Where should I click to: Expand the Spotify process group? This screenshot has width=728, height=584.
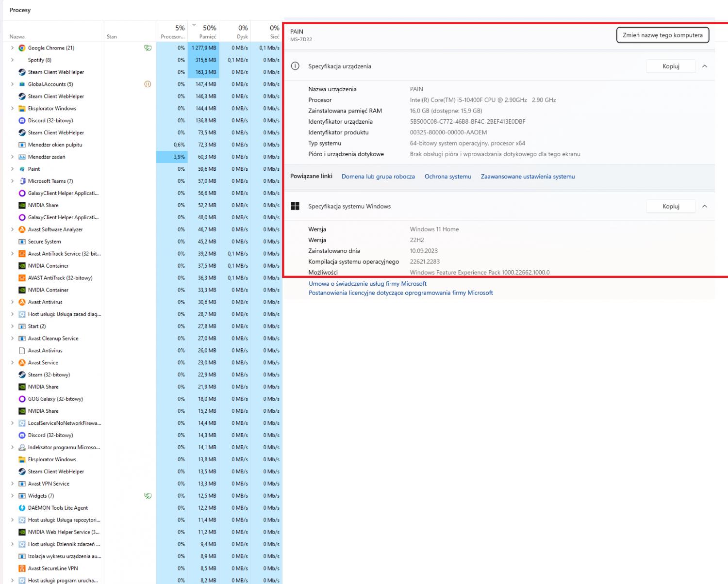pos(12,60)
